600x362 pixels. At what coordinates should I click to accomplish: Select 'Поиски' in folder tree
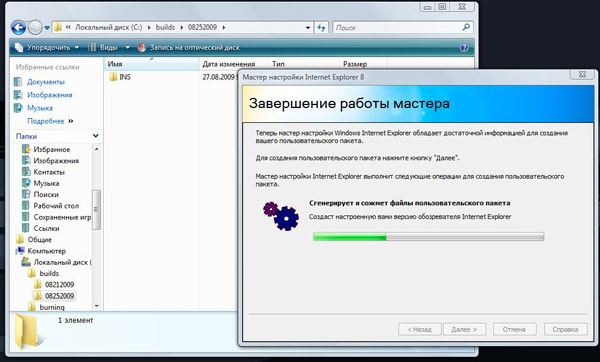coord(46,194)
